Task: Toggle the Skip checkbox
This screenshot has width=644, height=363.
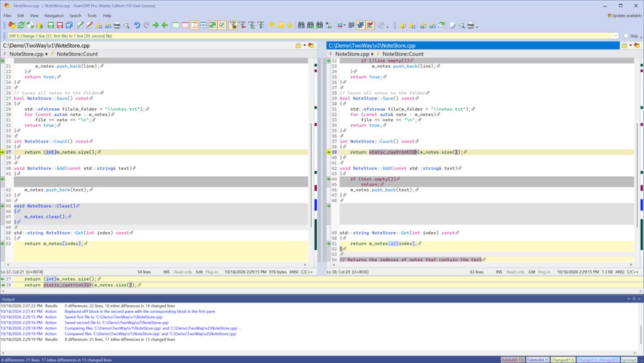Action: tap(626, 35)
